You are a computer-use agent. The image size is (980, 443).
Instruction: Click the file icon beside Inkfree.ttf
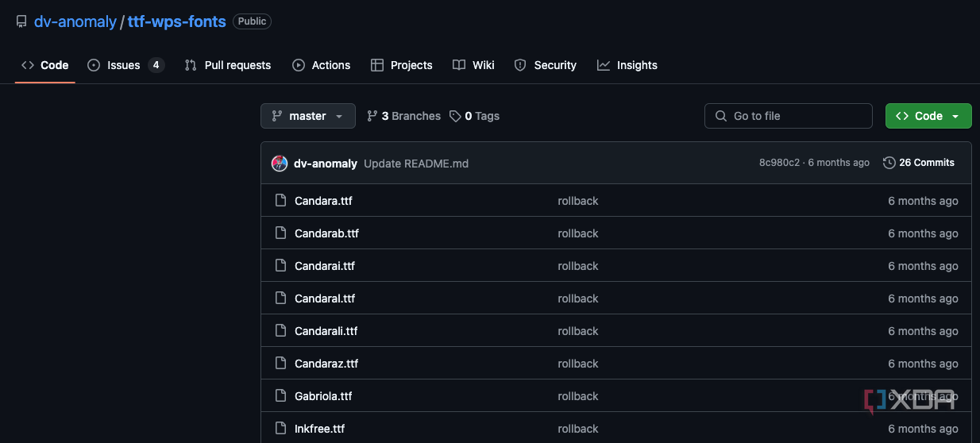(x=280, y=428)
